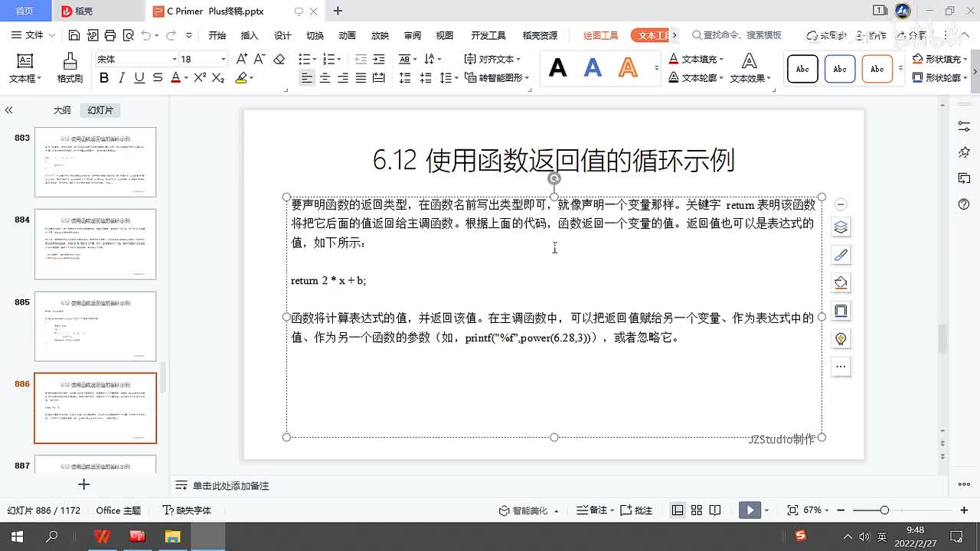Start slideshow with the play button

click(750, 510)
